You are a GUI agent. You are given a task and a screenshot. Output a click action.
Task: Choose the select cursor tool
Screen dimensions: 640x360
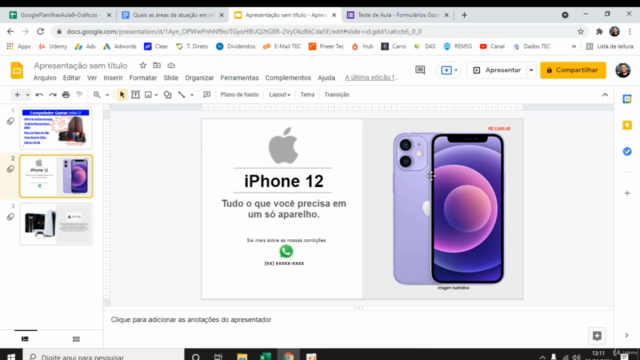[122, 95]
